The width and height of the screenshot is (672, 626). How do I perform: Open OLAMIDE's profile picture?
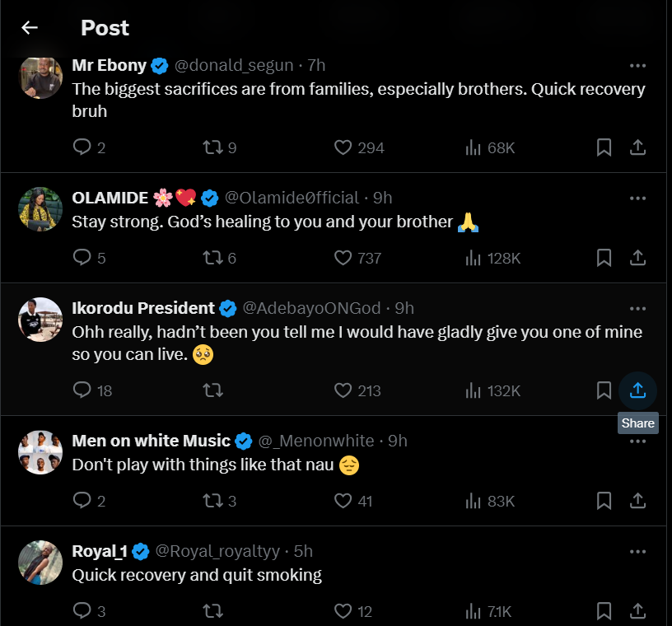40,209
